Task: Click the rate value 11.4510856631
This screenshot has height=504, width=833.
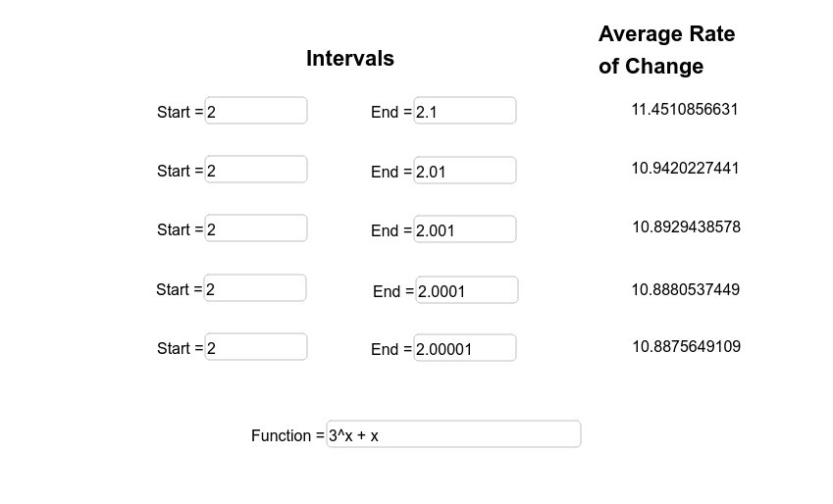Action: (685, 109)
